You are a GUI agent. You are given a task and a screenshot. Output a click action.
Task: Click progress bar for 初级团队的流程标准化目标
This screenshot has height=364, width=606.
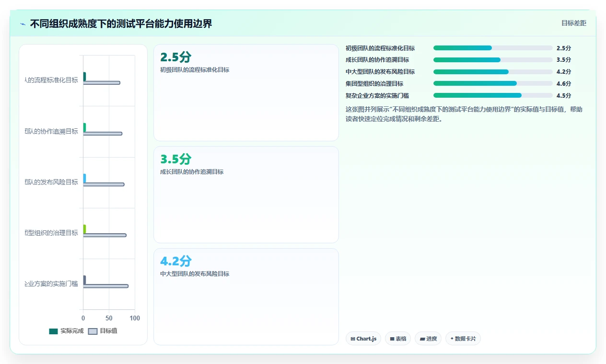(493, 48)
